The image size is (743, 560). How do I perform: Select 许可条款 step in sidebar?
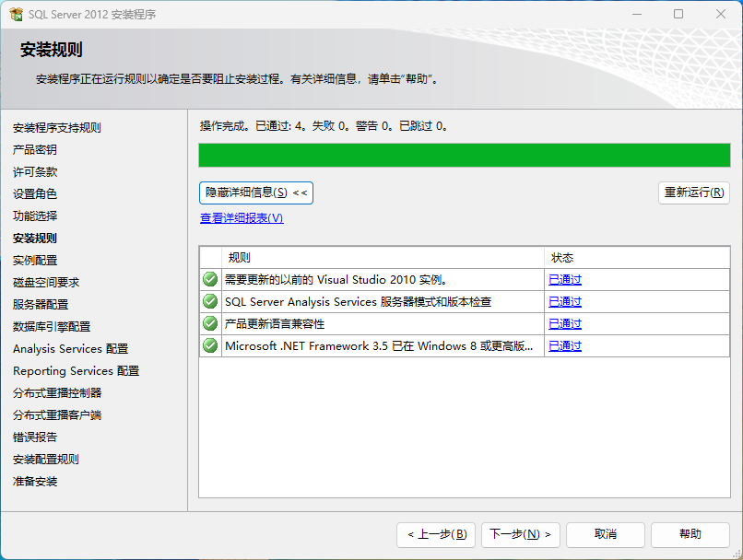click(35, 172)
